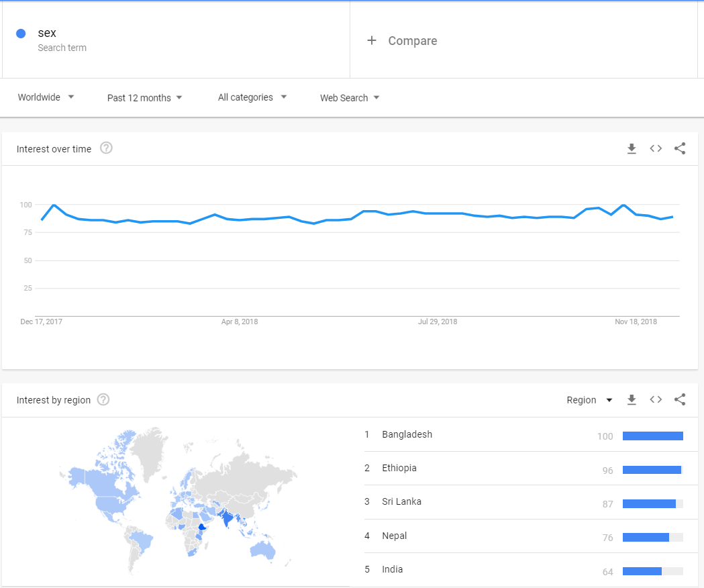Open the All categories dropdown
704x588 pixels.
click(x=252, y=97)
